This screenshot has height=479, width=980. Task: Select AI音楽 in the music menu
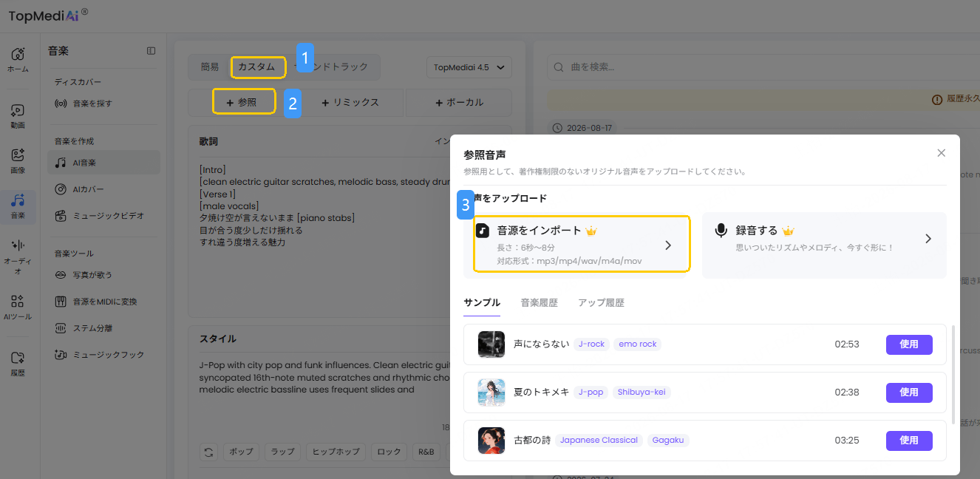pos(103,163)
